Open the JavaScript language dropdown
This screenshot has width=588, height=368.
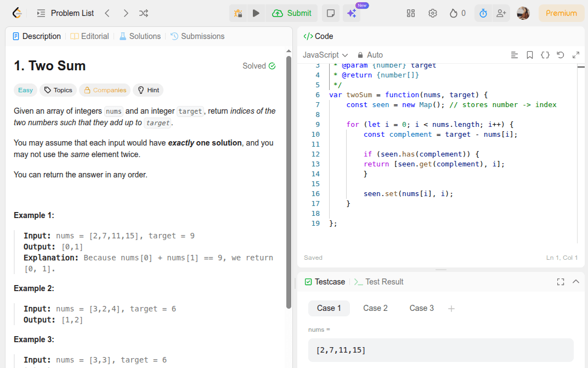[x=325, y=55]
